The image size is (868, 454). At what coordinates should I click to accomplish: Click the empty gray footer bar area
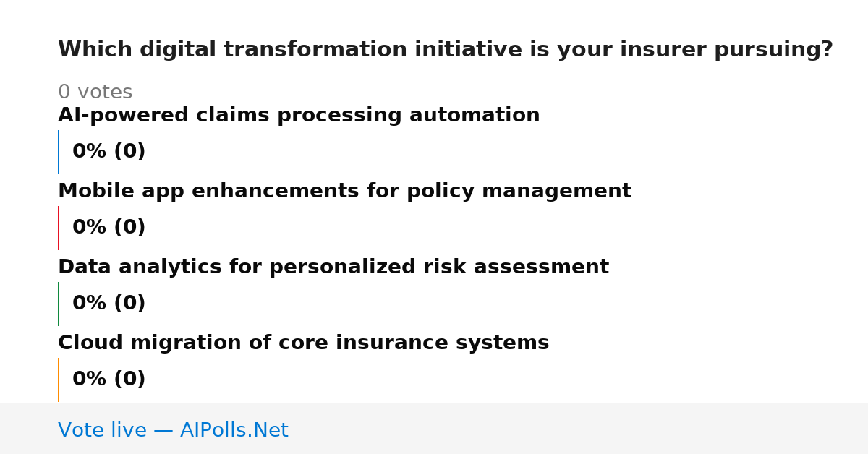coord(579,429)
